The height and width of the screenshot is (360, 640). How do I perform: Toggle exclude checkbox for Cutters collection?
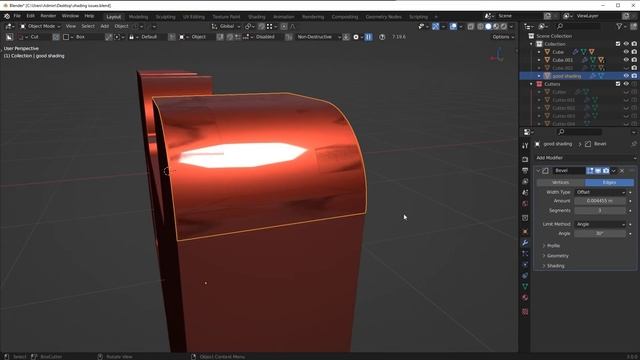618,84
